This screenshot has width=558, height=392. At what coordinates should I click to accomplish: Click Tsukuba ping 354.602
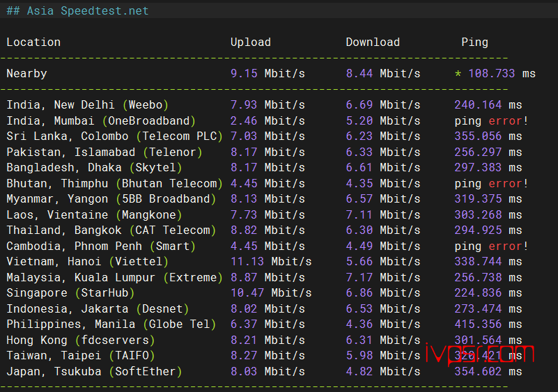pos(478,371)
